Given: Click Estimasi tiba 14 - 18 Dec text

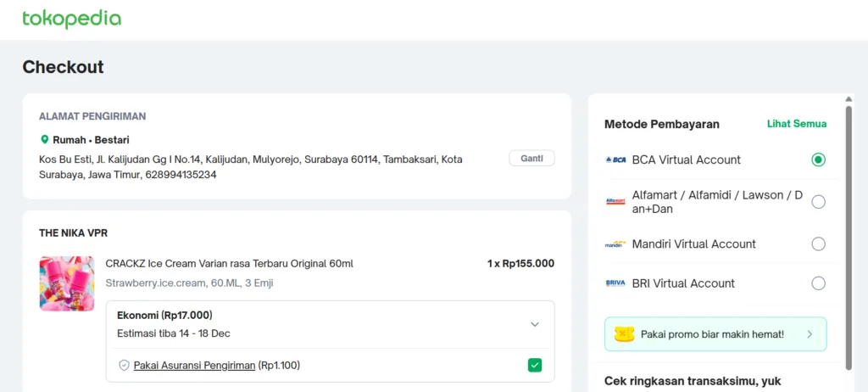Looking at the screenshot, I should [x=174, y=333].
